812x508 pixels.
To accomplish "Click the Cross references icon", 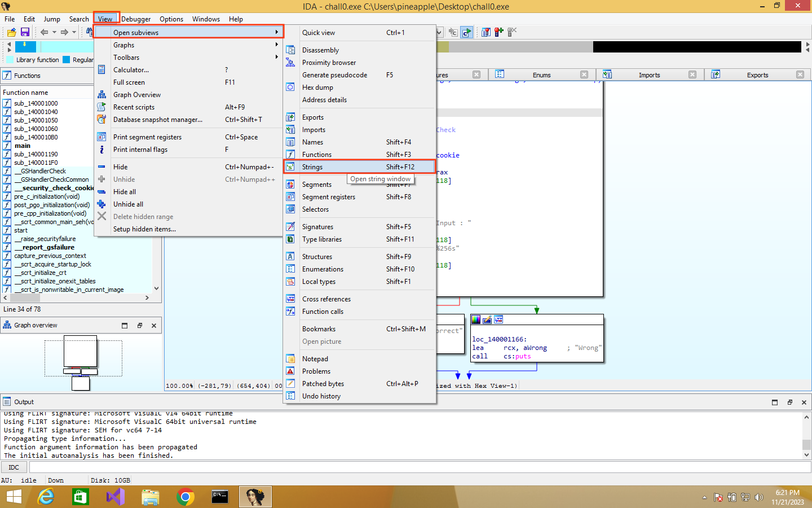I will (290, 299).
